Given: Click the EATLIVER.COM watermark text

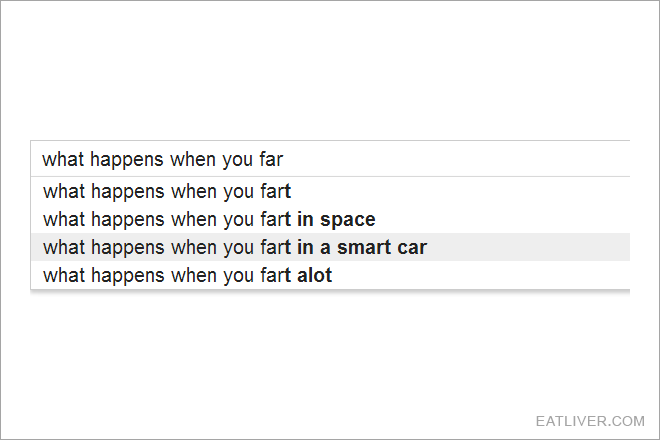Looking at the screenshot, I should [x=590, y=421].
